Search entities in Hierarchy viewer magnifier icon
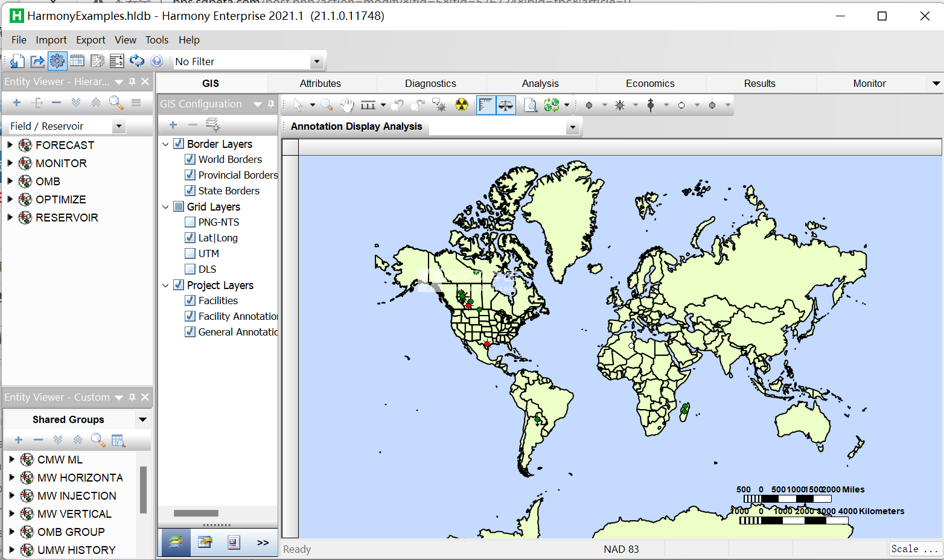The height and width of the screenshot is (560, 944). (x=116, y=103)
